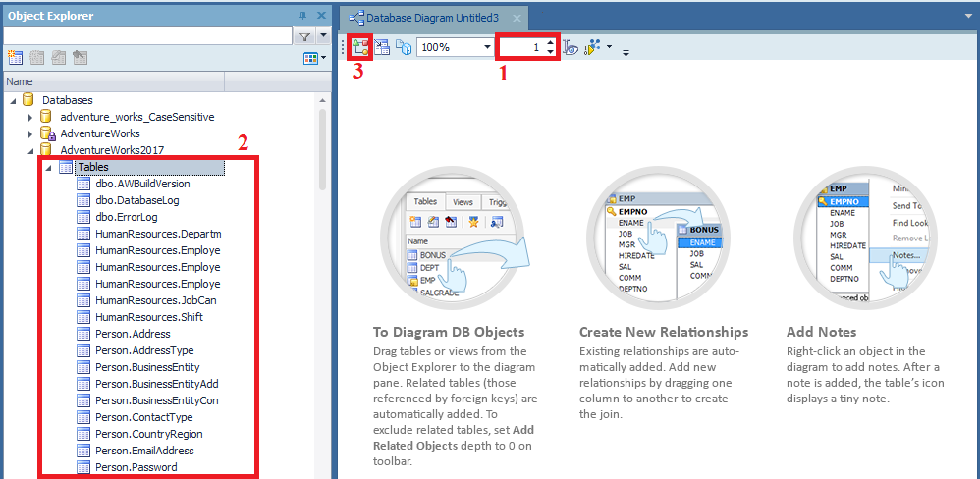The width and height of the screenshot is (980, 479).
Task: Click the new object icon in Object Explorer
Action: [14, 59]
